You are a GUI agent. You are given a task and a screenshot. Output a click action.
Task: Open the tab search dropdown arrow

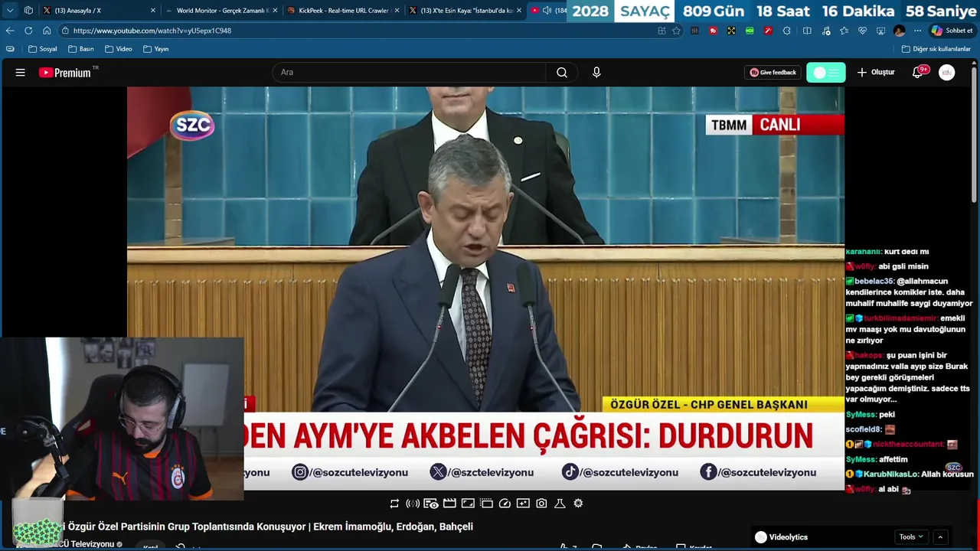[x=10, y=11]
